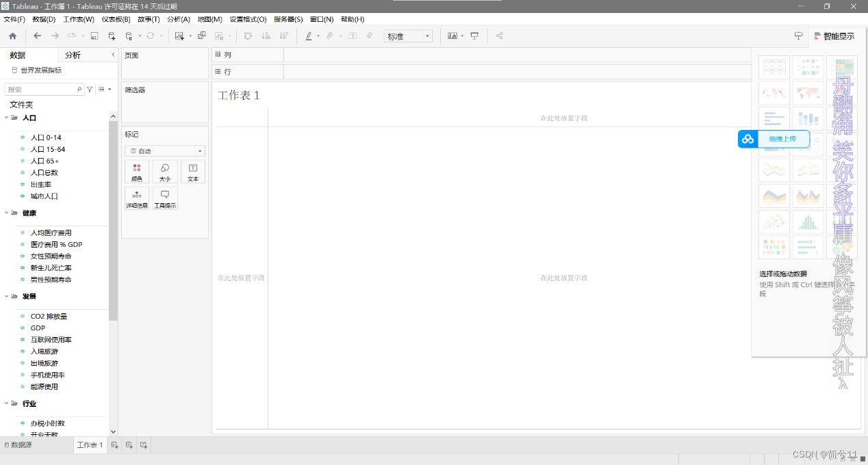Switch to the 数据 pane tab
This screenshot has height=465, width=868.
pyautogui.click(x=18, y=55)
